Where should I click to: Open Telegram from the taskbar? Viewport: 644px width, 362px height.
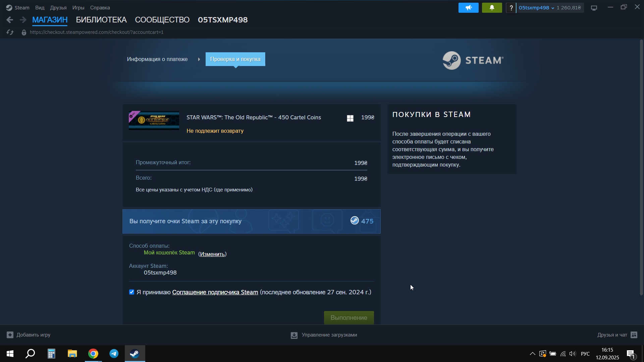114,354
